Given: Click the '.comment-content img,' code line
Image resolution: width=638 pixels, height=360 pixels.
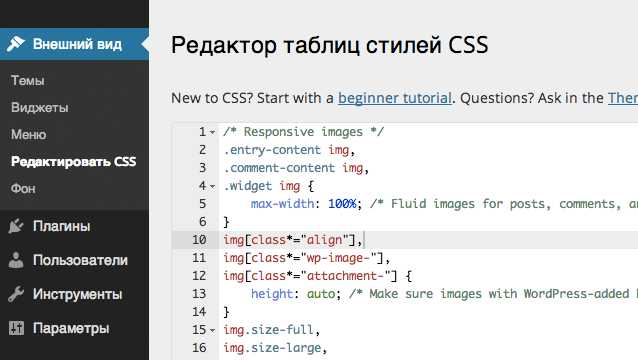Looking at the screenshot, I should [296, 168].
